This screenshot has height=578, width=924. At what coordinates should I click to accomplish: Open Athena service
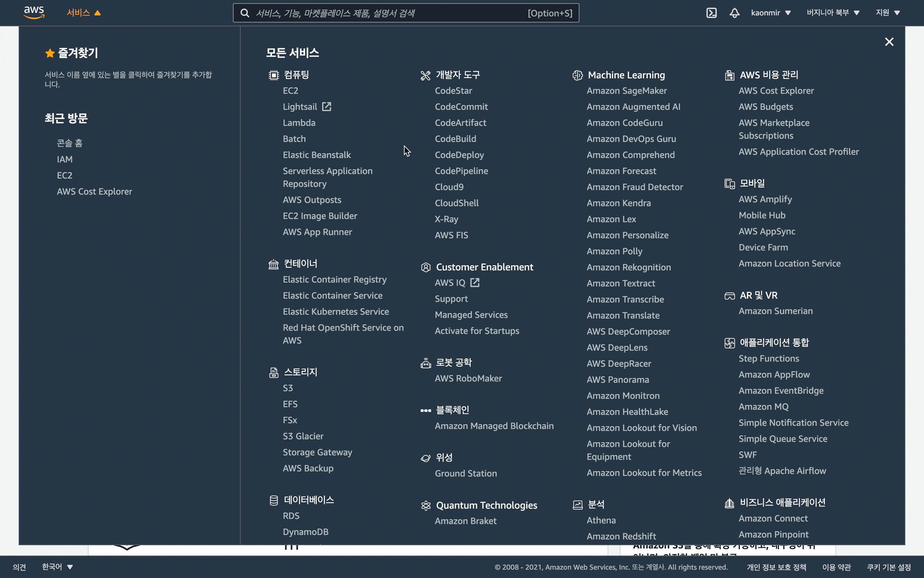click(601, 520)
